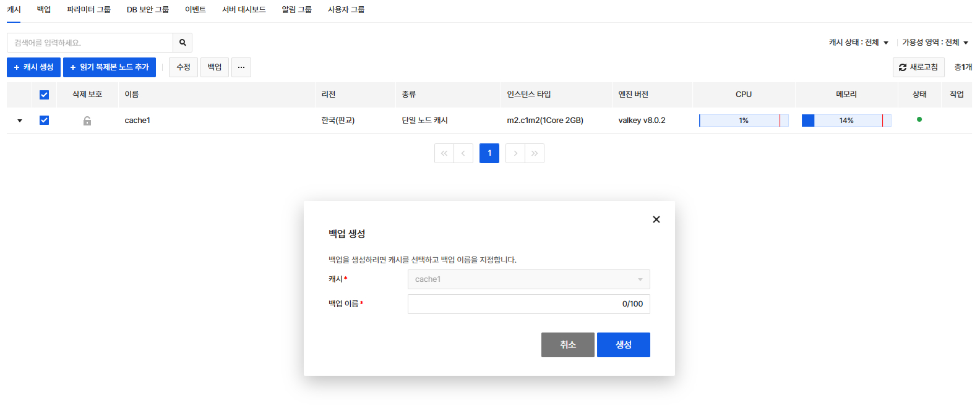The image size is (980, 411).
Task: Open the server dashboard (서버 대시보드) tab
Action: (244, 10)
